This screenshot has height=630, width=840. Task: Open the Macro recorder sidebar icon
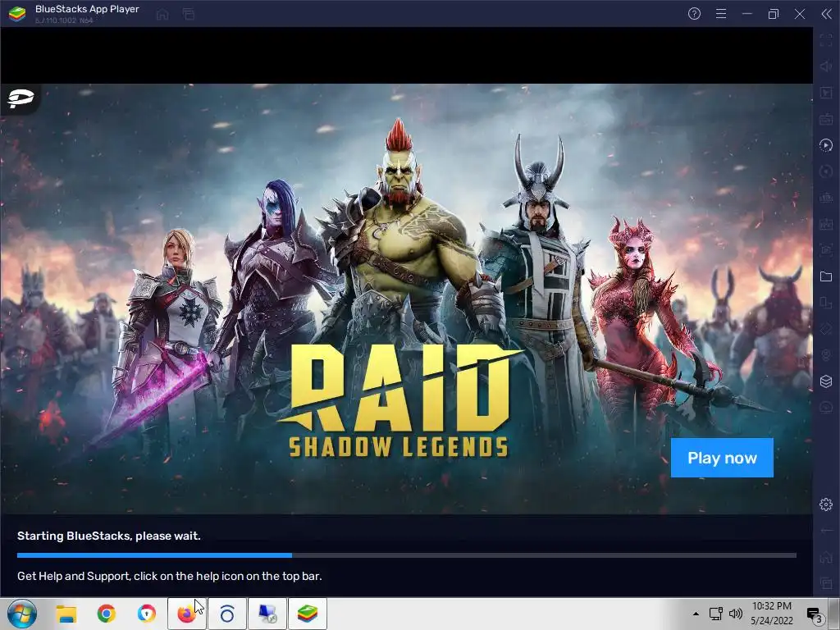[x=826, y=145]
